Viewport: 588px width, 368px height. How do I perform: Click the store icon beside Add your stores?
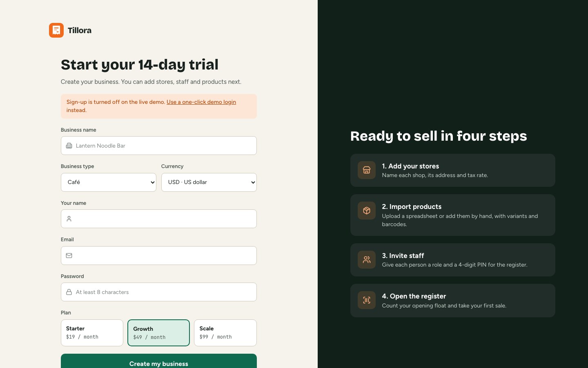(x=367, y=170)
